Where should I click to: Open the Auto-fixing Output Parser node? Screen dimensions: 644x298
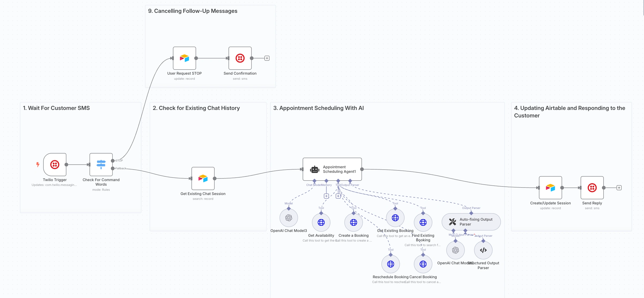coord(471,222)
